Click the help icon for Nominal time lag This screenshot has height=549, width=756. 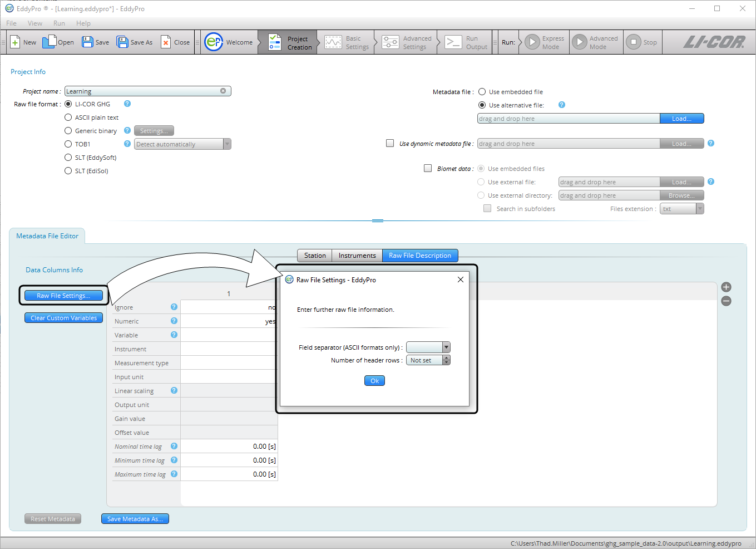[x=174, y=446]
